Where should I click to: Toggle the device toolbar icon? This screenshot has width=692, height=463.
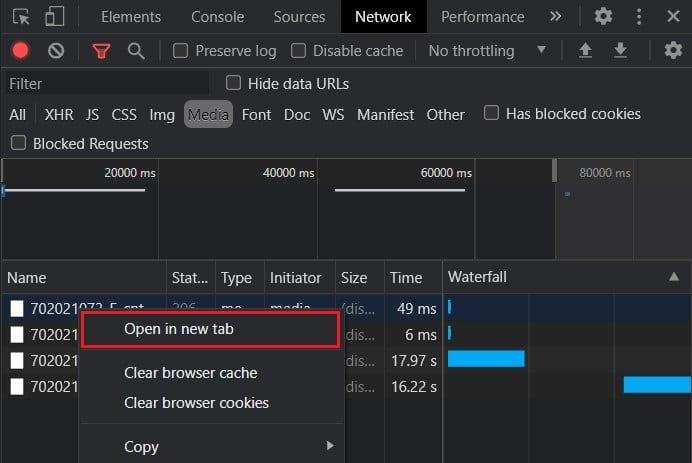click(x=54, y=17)
